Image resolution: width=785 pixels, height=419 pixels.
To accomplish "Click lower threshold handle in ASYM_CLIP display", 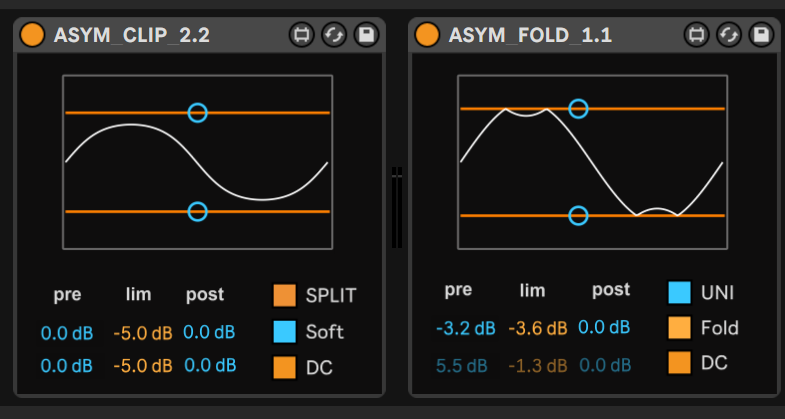I will click(198, 211).
